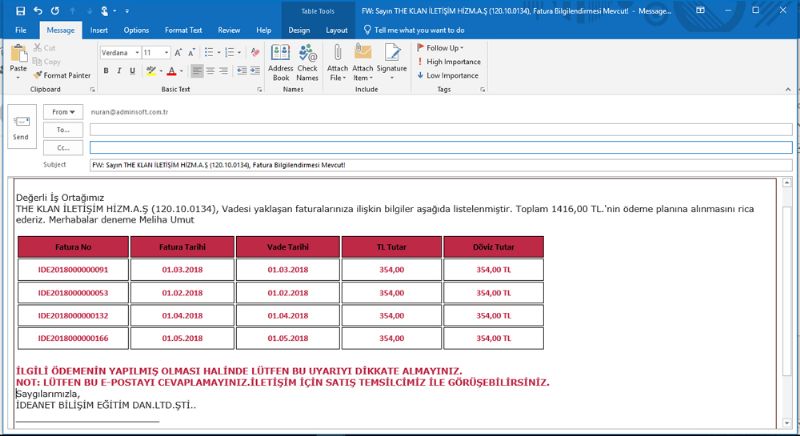800x436 pixels.
Task: Open Signature menu
Action: (x=392, y=63)
